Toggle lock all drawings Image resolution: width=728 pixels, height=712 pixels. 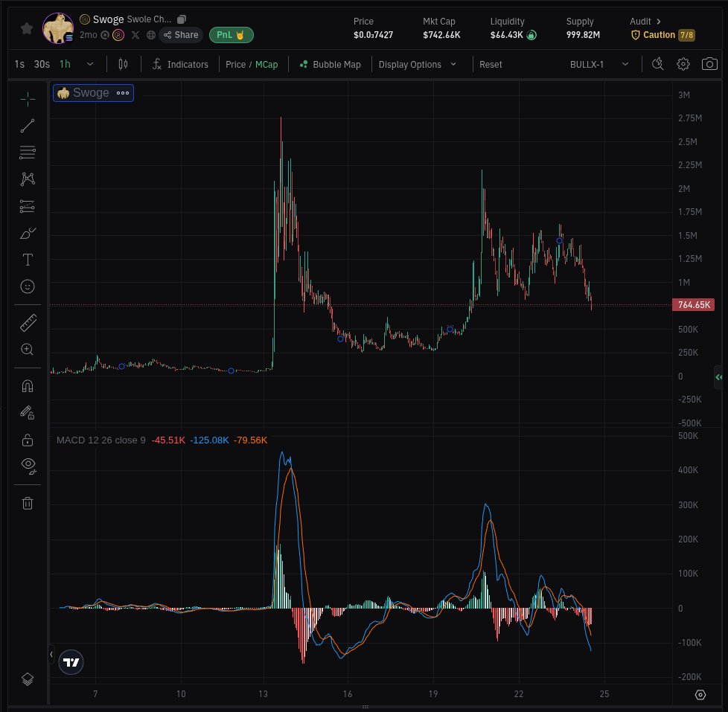28,439
